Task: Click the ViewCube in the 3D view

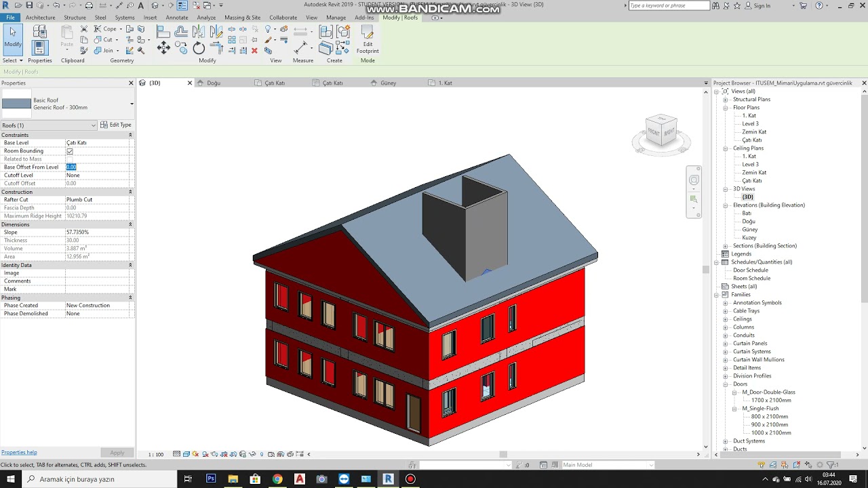Action: (x=661, y=131)
